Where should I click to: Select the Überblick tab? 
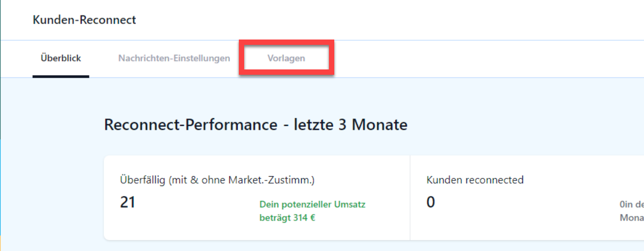[61, 58]
